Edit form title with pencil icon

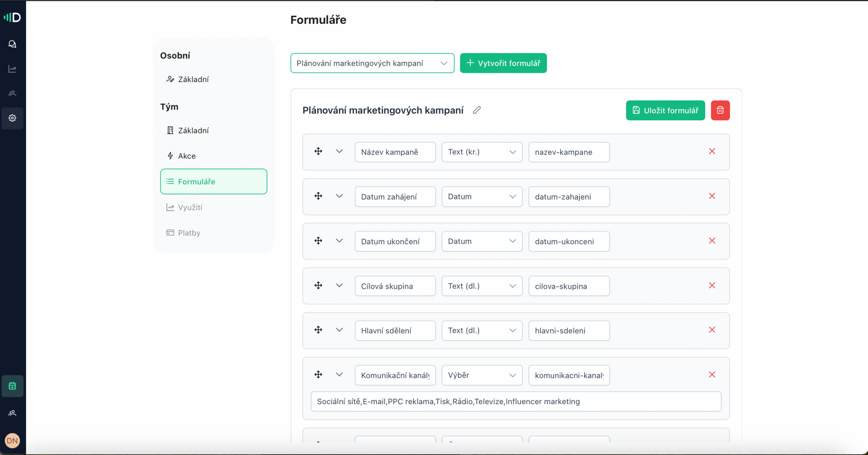coord(477,110)
